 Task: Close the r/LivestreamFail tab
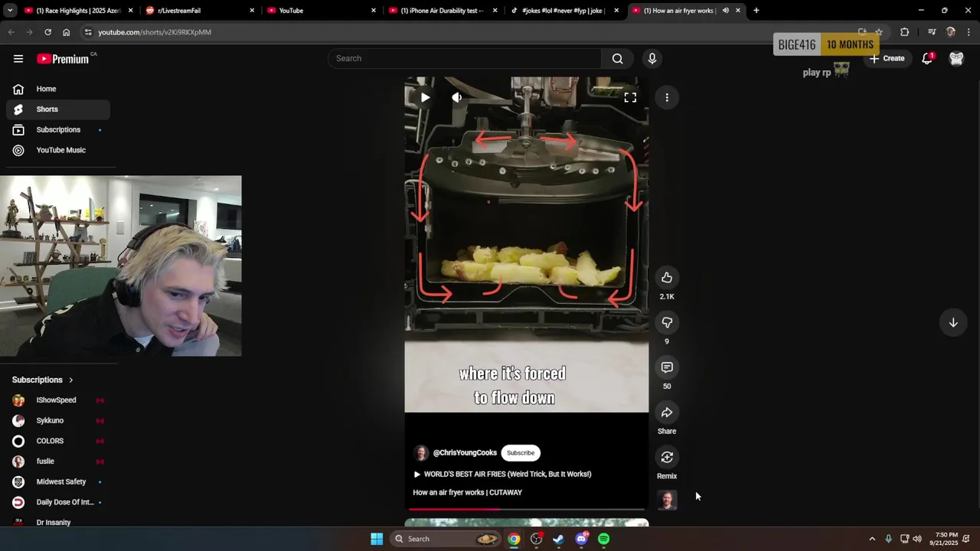tap(252, 11)
